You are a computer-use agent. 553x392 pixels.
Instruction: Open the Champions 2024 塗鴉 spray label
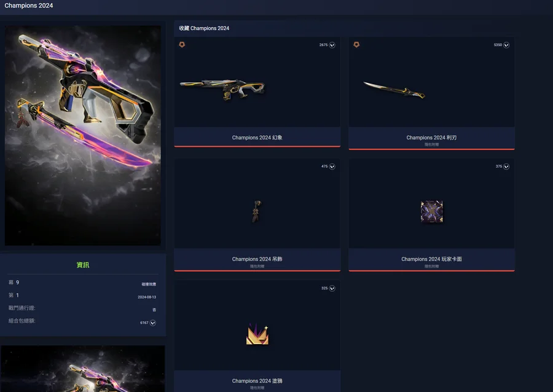[x=257, y=381]
